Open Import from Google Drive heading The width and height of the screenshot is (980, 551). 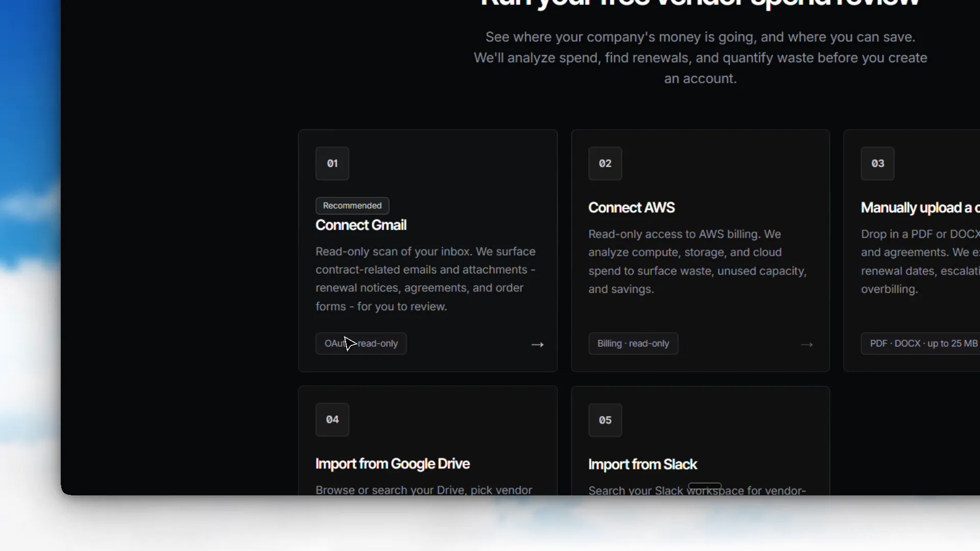(x=393, y=464)
